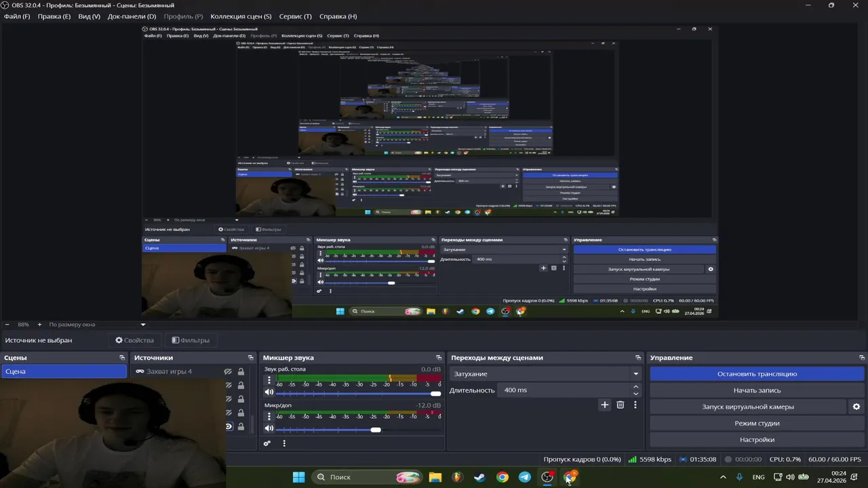Add a new scene transition
Screen dimensions: 868x488
pyautogui.click(x=605, y=405)
